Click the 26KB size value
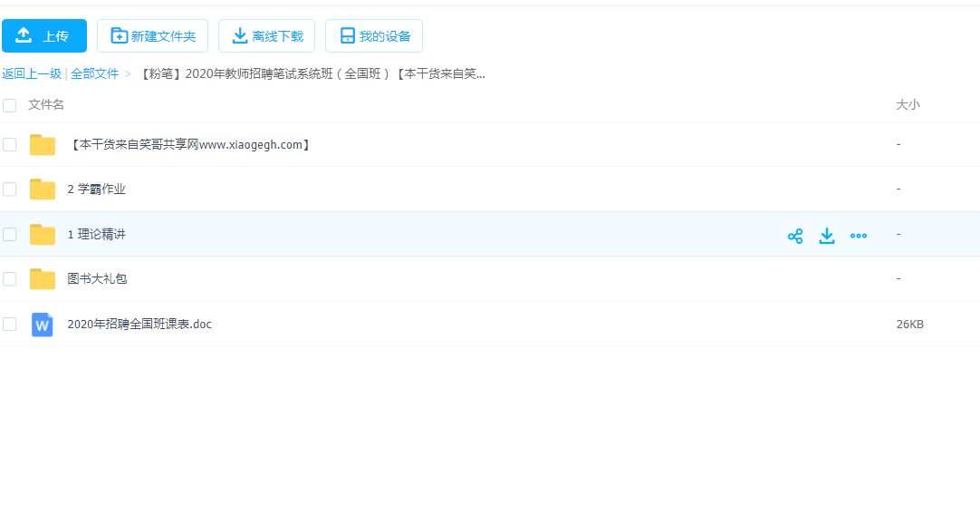The width and height of the screenshot is (980, 524). coord(909,324)
